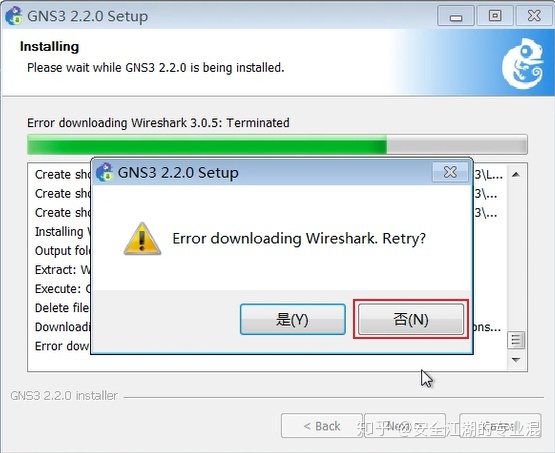
Task: Click the 是(Y) button to retry download
Action: click(293, 319)
